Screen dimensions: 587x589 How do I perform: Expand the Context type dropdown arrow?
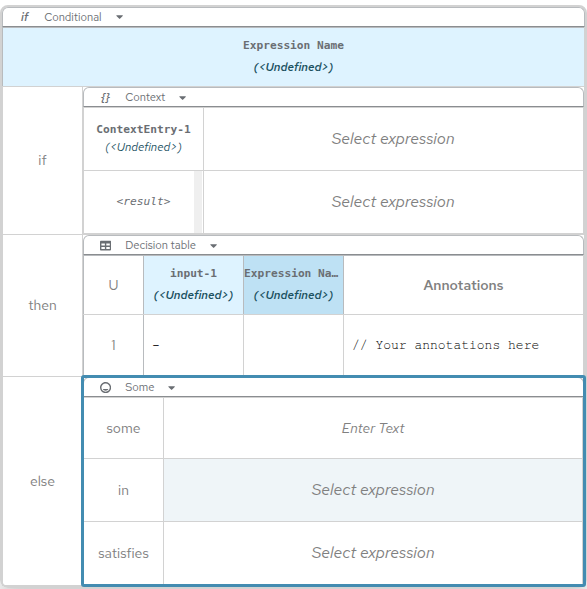183,98
